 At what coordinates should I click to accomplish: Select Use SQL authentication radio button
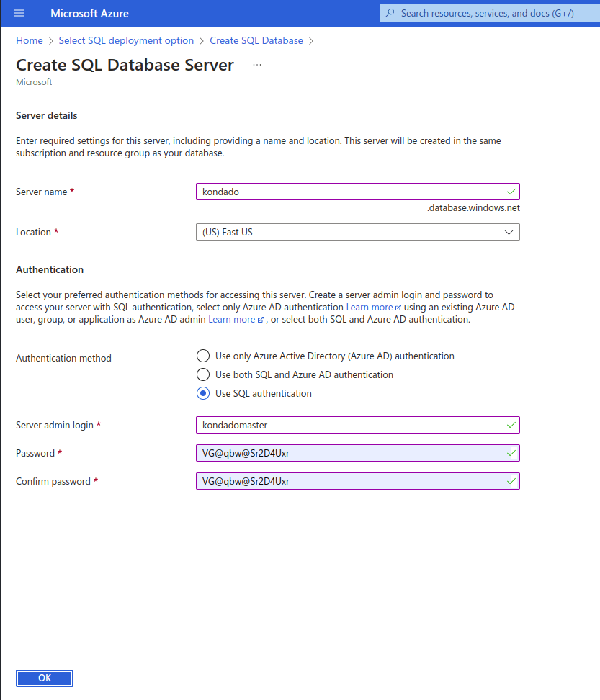pyautogui.click(x=204, y=393)
